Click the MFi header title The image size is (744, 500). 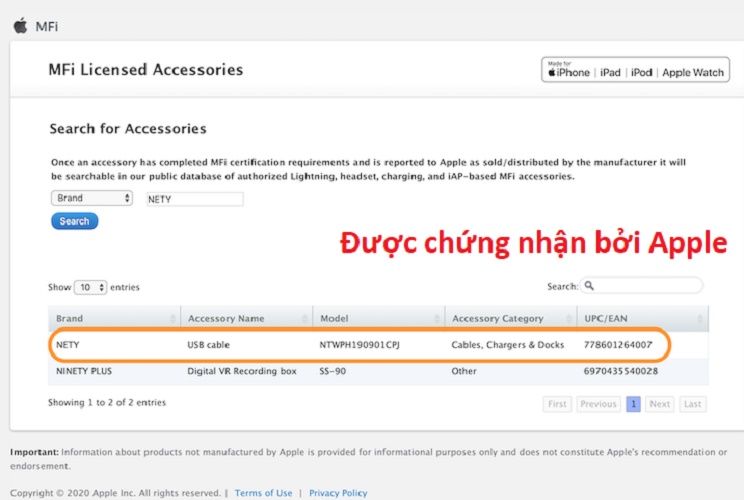[x=47, y=27]
